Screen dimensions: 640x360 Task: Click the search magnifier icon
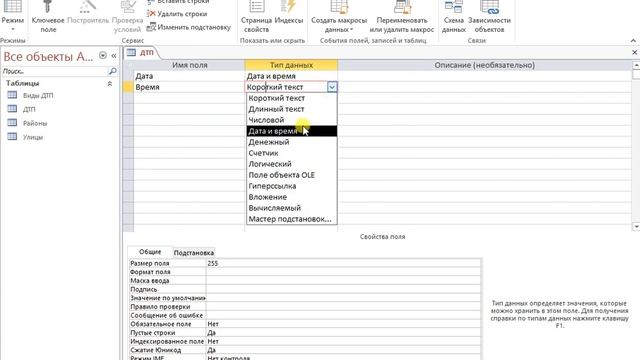(x=112, y=71)
